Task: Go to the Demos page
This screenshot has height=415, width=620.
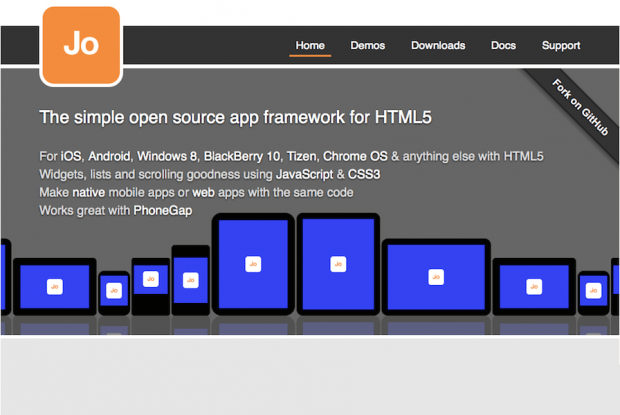Action: pyautogui.click(x=367, y=45)
